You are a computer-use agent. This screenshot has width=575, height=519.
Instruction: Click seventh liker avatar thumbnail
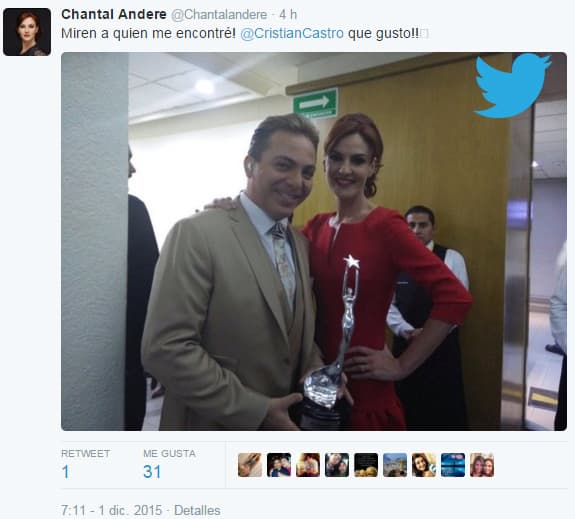[x=424, y=465]
